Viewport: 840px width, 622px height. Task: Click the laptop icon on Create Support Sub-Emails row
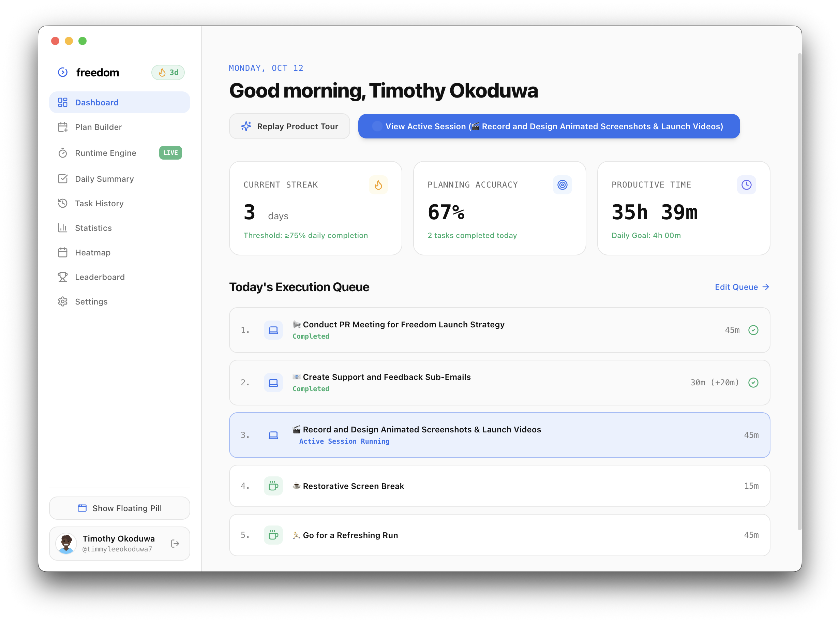(x=273, y=383)
